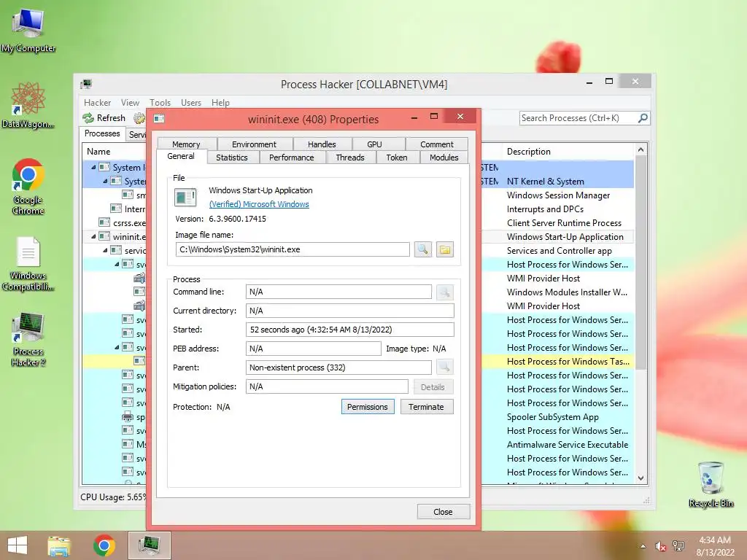Screen dimensions: 747x560
Task: Open My Computer desktop icon
Action: pyautogui.click(x=28, y=29)
